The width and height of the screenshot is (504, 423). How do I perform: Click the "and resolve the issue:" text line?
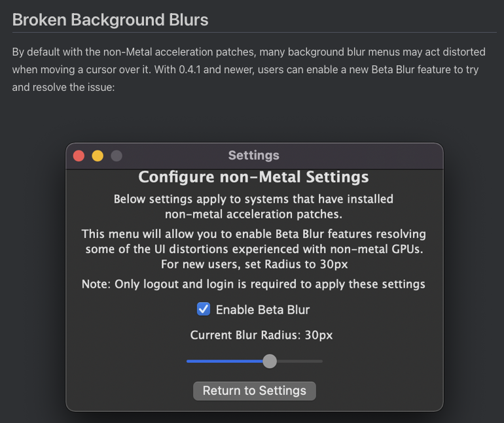(63, 86)
